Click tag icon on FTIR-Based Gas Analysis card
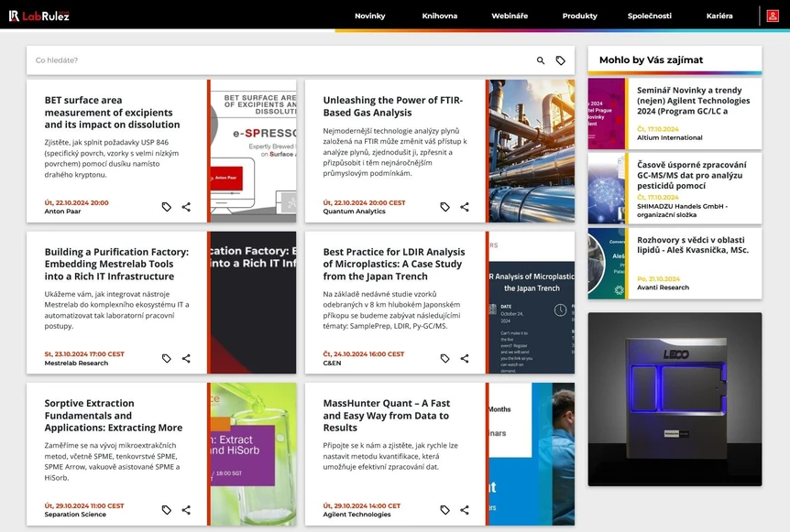 click(444, 207)
